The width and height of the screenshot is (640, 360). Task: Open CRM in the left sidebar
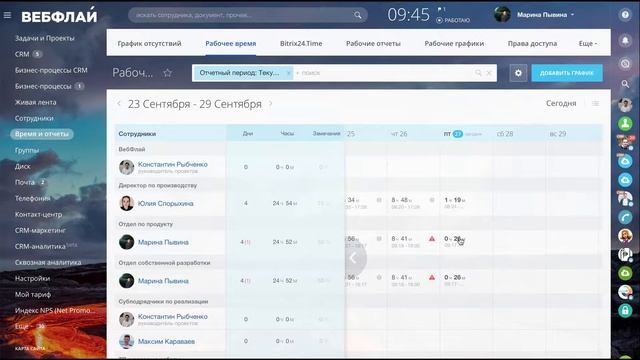point(22,54)
